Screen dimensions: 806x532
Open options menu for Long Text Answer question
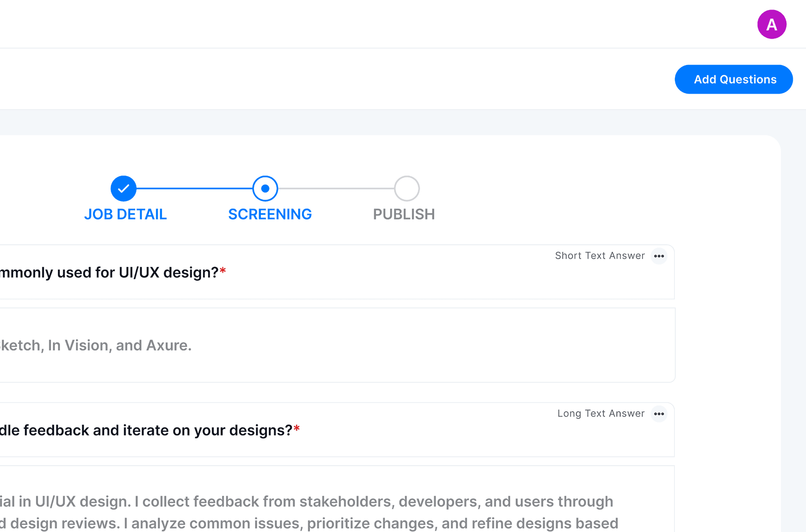[659, 414]
